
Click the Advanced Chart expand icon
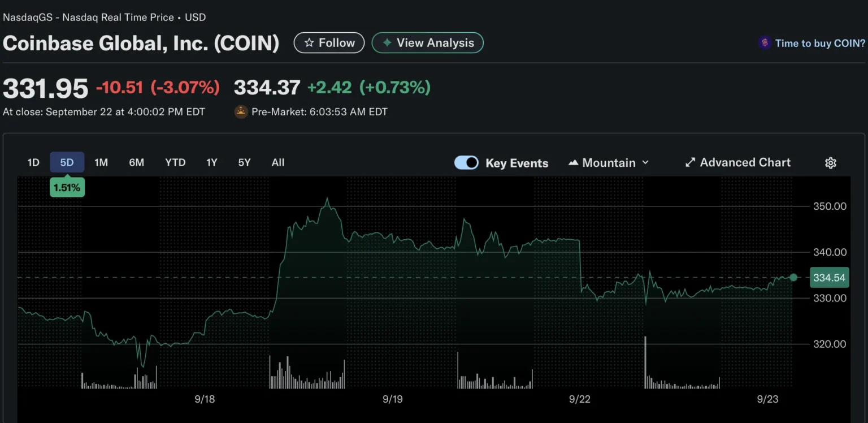[690, 162]
